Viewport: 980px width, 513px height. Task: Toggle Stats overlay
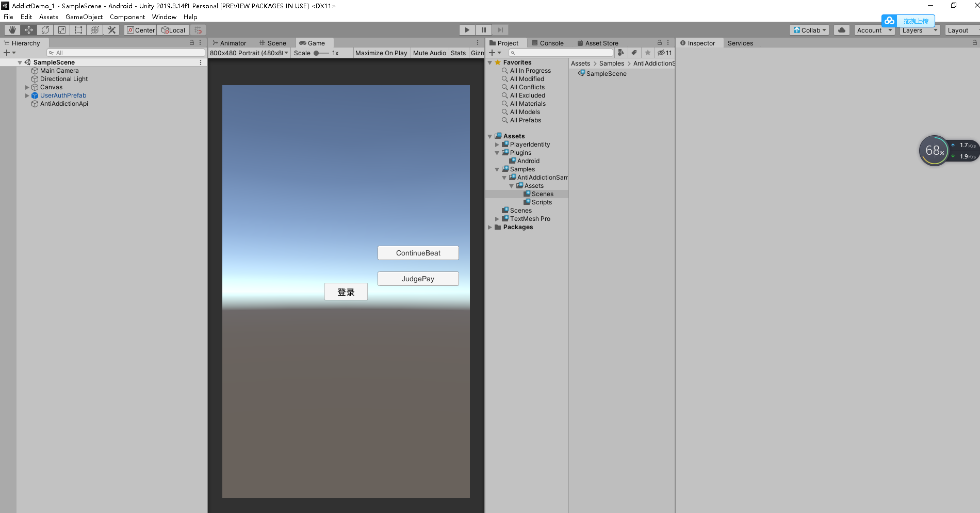(x=458, y=53)
